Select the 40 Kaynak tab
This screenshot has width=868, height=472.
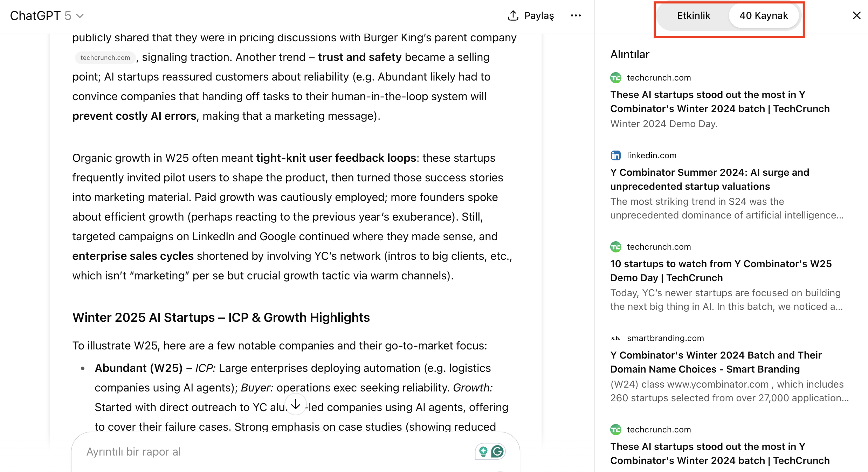click(764, 16)
